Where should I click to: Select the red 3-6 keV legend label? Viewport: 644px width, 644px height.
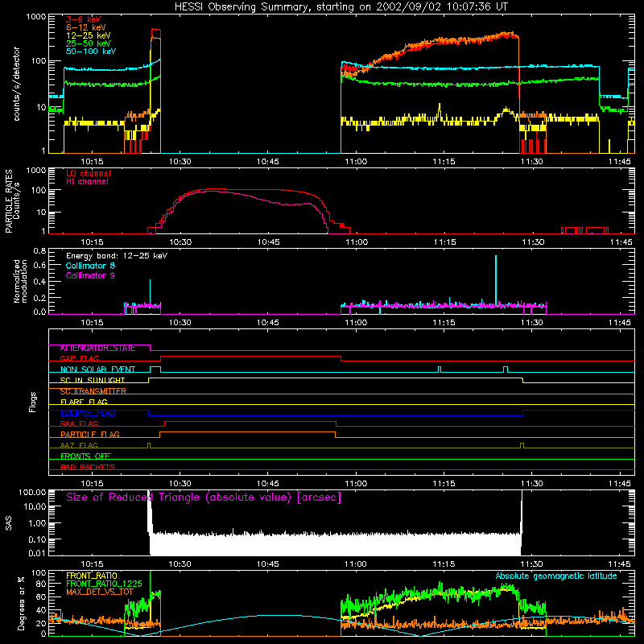coord(84,19)
